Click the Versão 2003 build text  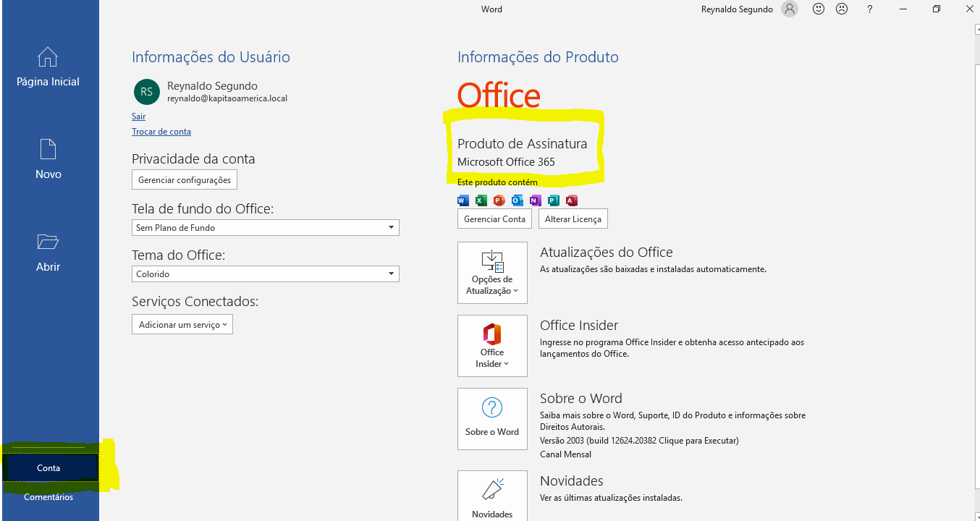tap(639, 440)
